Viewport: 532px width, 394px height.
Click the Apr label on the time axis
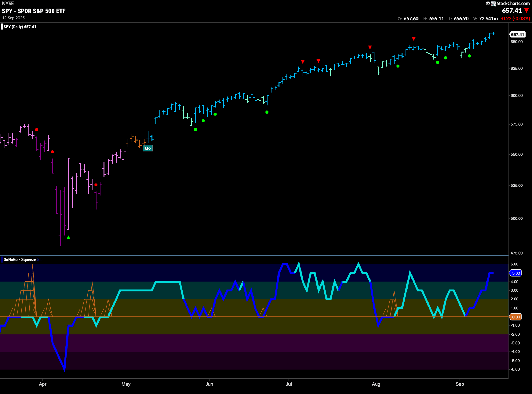tap(43, 384)
